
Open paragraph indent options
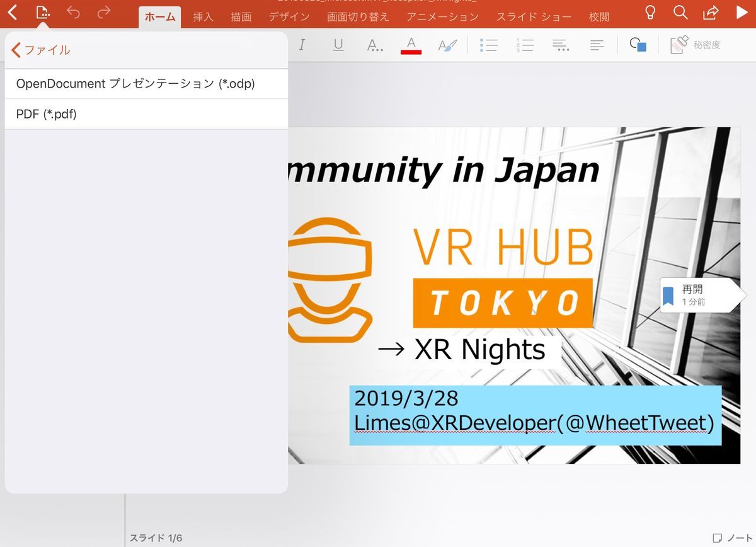(561, 45)
